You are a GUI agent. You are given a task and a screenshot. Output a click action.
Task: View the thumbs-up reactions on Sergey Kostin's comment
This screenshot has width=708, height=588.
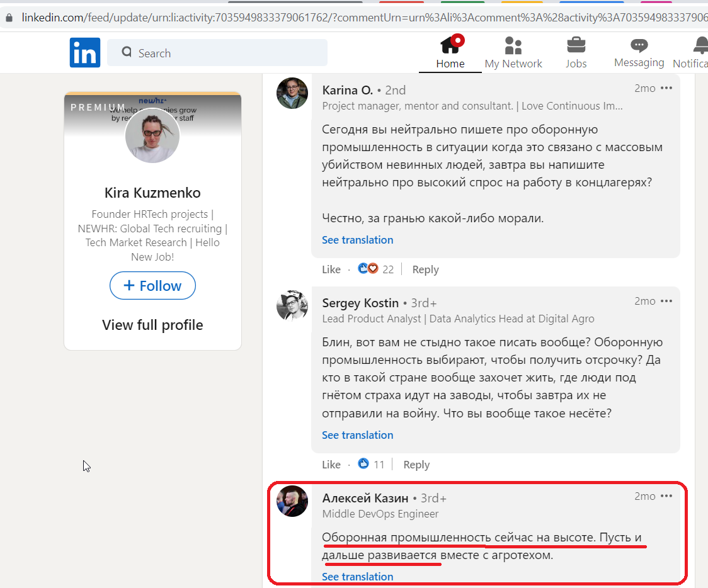(363, 464)
